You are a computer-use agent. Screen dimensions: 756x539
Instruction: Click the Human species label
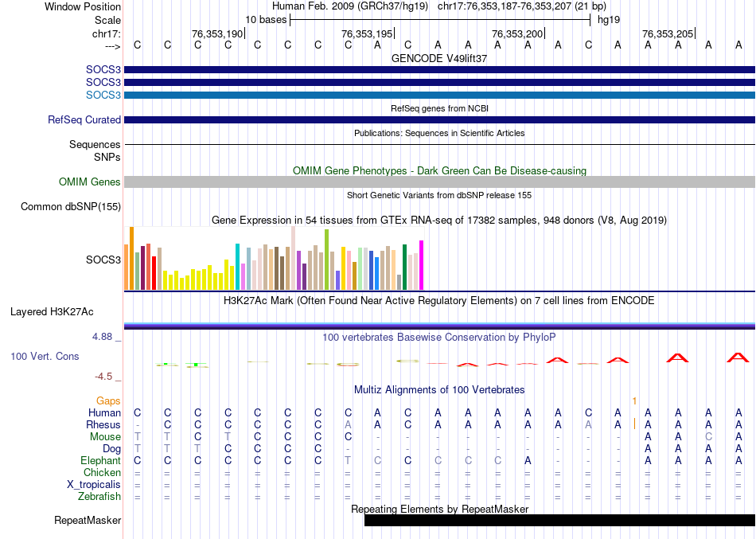tap(104, 412)
